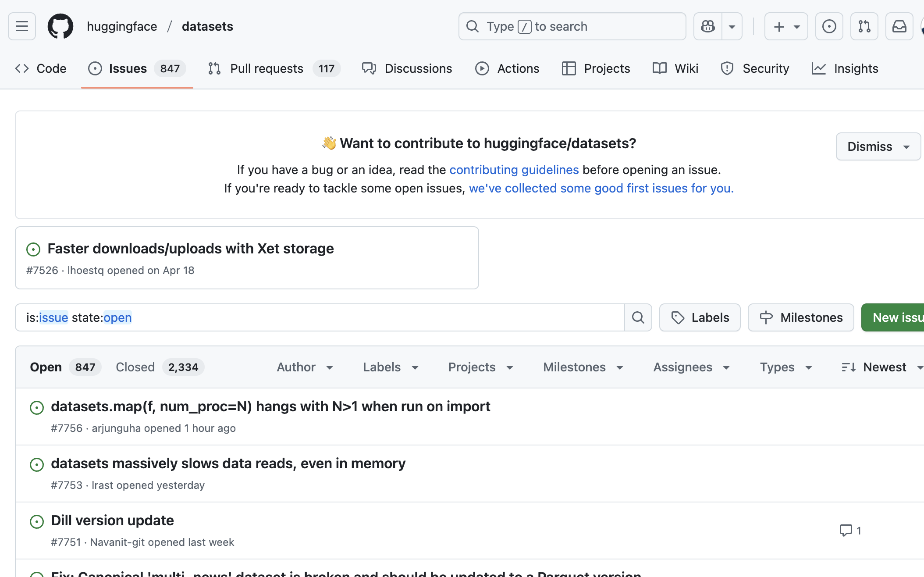Click the issues circle icon in header
The image size is (924, 577).
(x=829, y=26)
